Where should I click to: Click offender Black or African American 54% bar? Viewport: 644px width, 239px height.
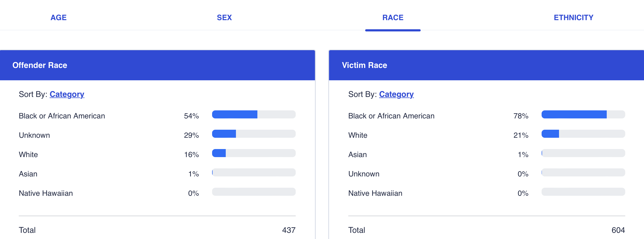(x=254, y=114)
